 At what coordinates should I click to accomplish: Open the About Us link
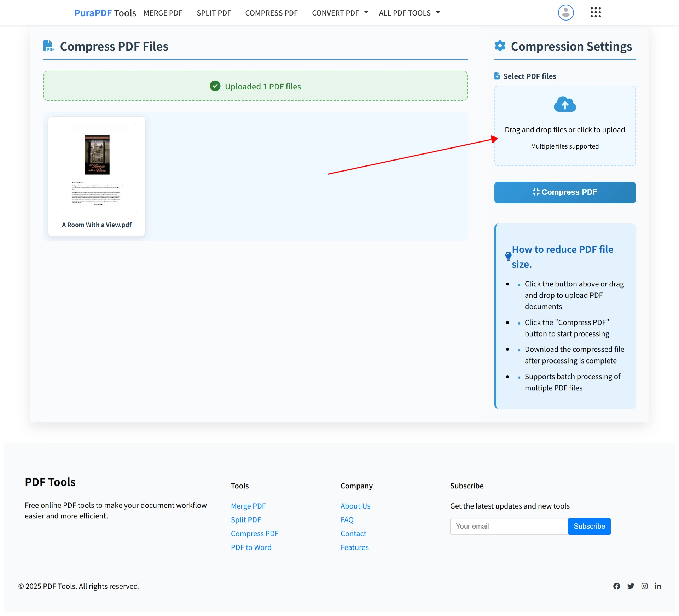(355, 506)
